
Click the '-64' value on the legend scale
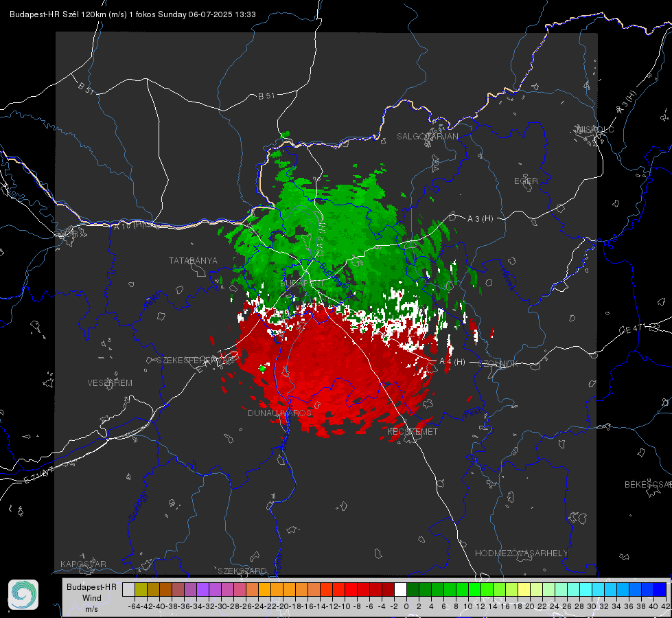click(134, 606)
